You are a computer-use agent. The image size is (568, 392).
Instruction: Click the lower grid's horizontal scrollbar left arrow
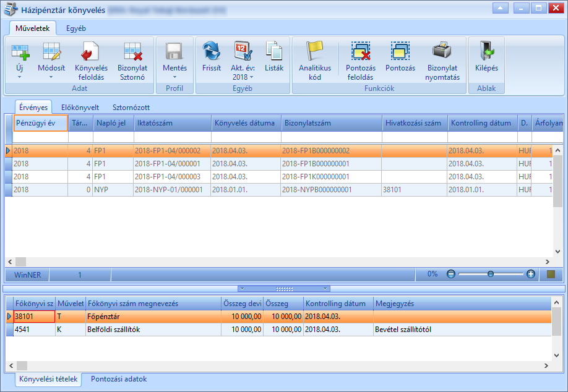tap(11, 365)
